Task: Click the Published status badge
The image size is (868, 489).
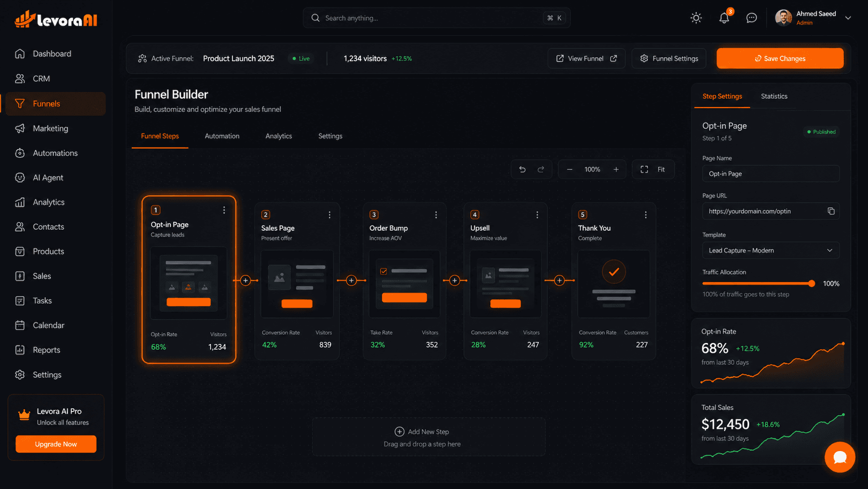Action: [x=821, y=132]
